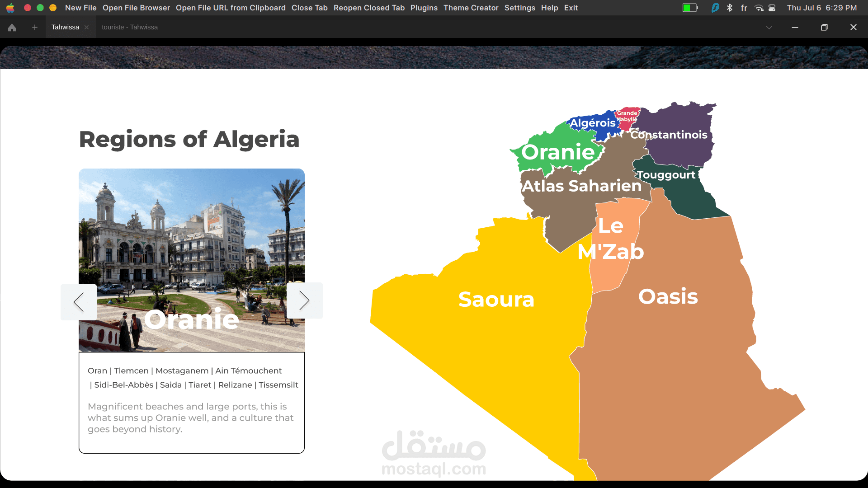
Task: Click Open File Browser menu item
Action: [x=136, y=8]
